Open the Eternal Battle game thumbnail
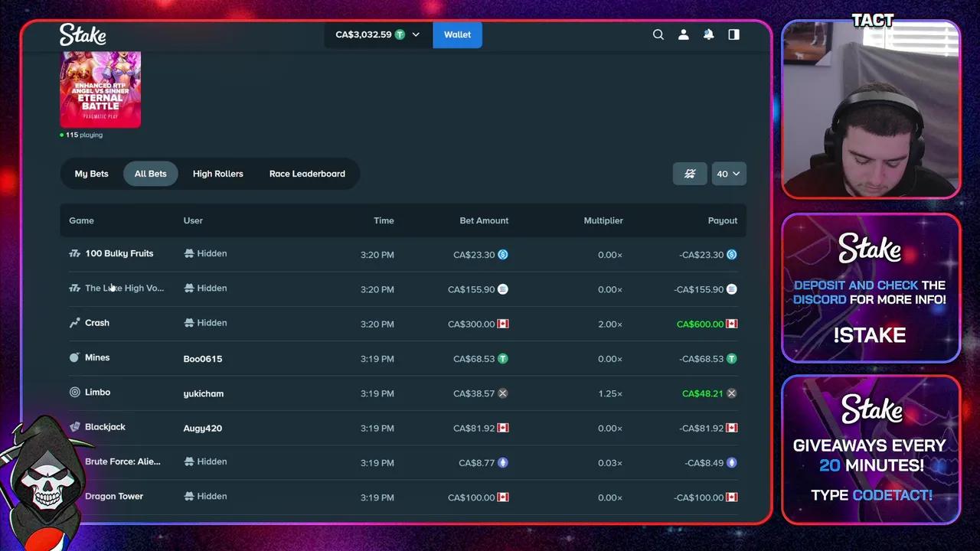The height and width of the screenshot is (551, 980). point(100,90)
